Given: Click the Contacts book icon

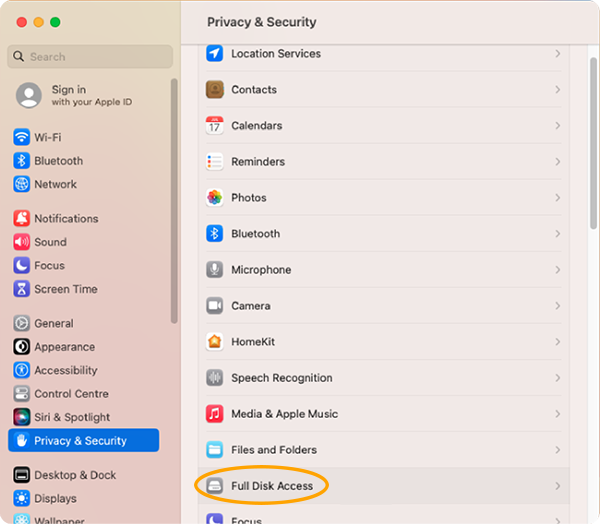Looking at the screenshot, I should pyautogui.click(x=214, y=90).
